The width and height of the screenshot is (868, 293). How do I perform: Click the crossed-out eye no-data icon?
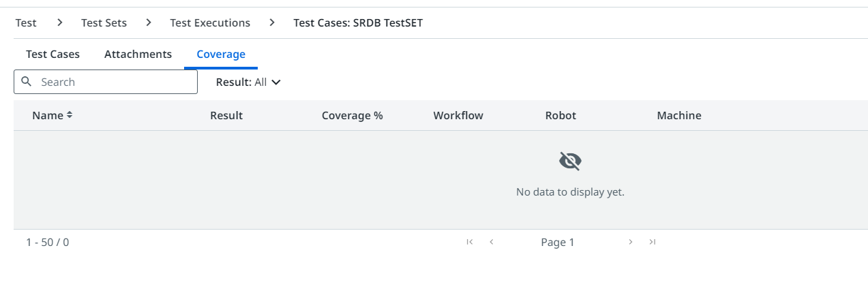[x=570, y=161]
